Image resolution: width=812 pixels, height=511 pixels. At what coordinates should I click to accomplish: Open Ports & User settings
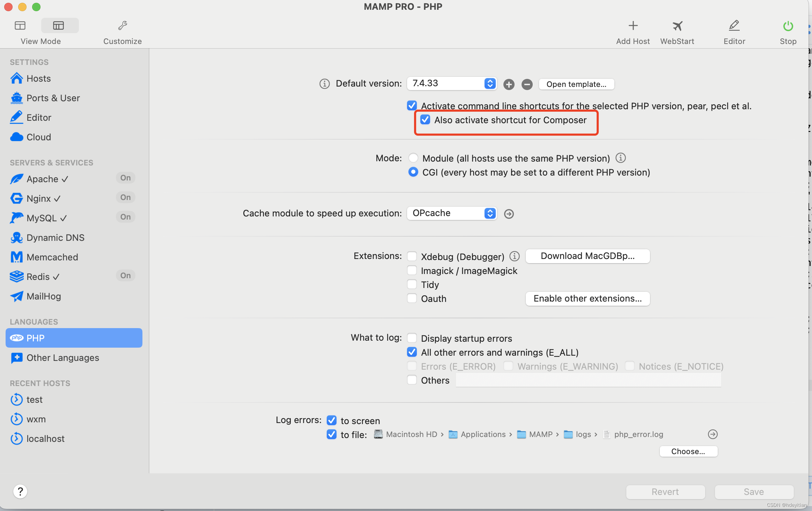point(53,98)
